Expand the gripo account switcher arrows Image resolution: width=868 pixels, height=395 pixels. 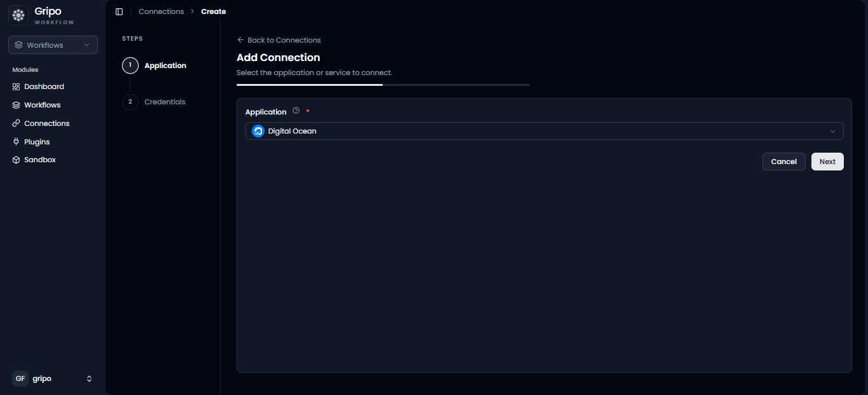(x=89, y=378)
